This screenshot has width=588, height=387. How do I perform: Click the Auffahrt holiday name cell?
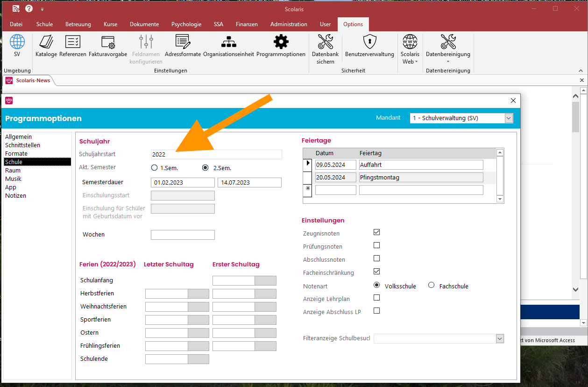[421, 165]
